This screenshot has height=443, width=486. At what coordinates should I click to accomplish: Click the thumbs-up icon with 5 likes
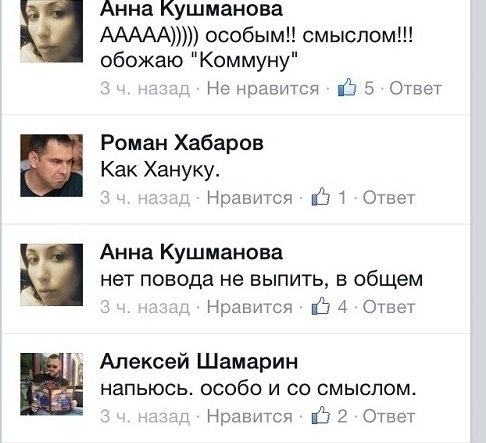[347, 88]
